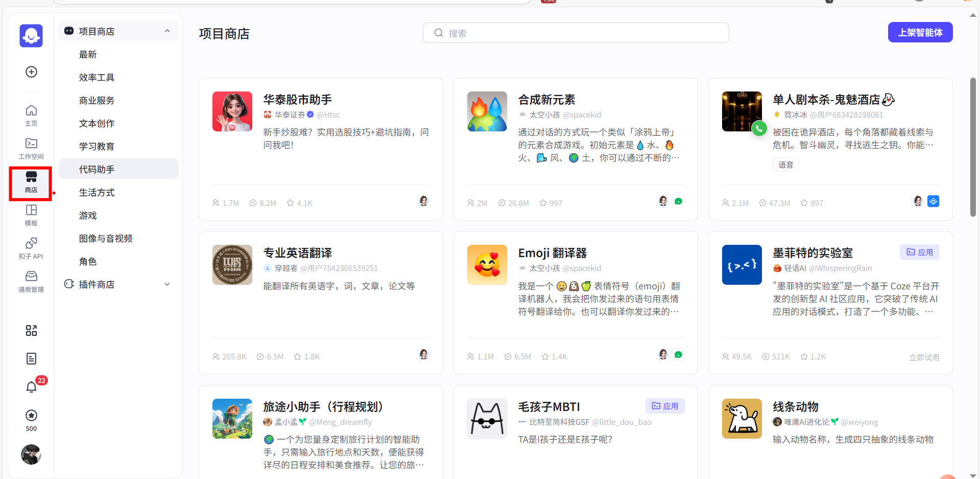980x479 pixels.
Task: Click the page vertical scrollbar
Action: pyautogui.click(x=973, y=147)
